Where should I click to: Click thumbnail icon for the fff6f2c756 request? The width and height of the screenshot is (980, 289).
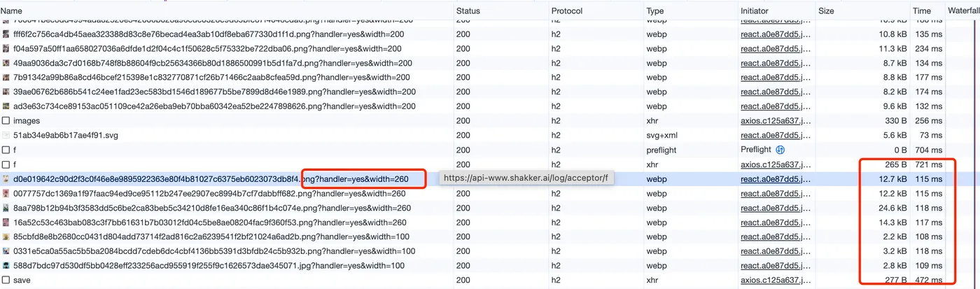pos(6,34)
